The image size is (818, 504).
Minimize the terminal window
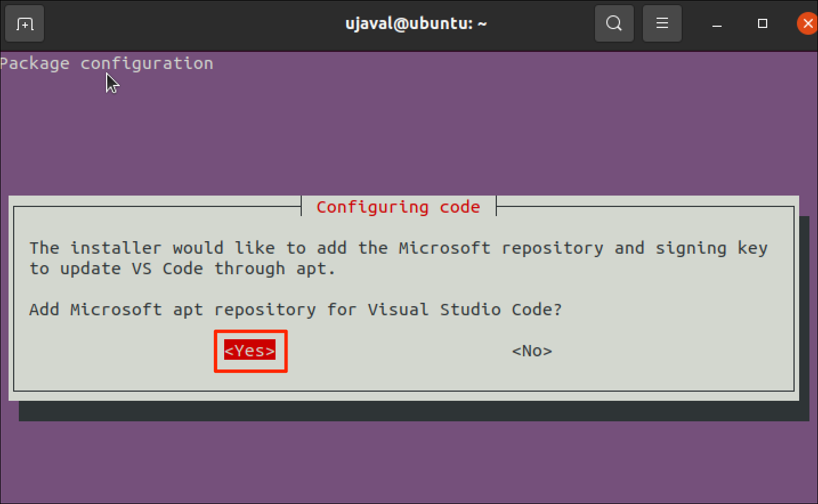[x=717, y=24]
